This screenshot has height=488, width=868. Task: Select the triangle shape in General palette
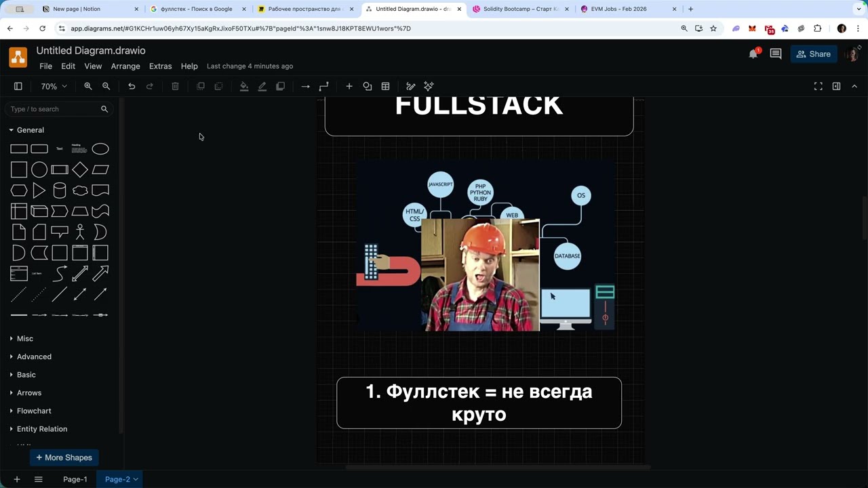click(x=39, y=190)
